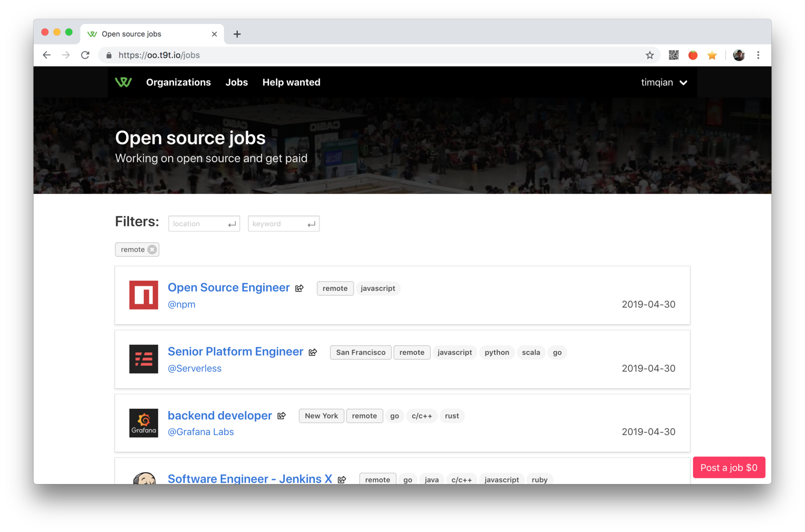The image size is (805, 532).
Task: Click c/c++ tag on Grafana job
Action: [422, 416]
